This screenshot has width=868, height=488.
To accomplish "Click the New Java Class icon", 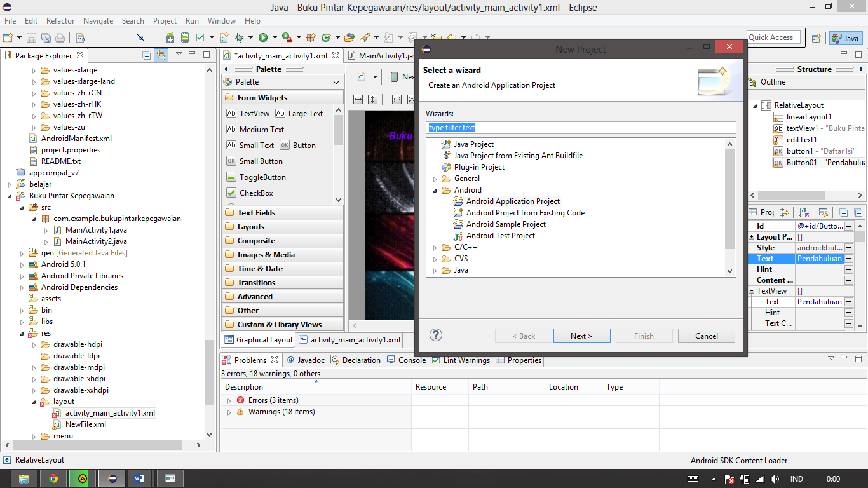I will point(326,38).
